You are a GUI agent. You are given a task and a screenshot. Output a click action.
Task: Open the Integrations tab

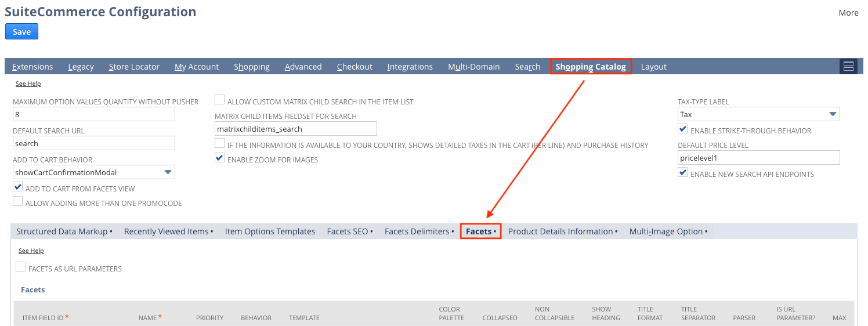(410, 67)
